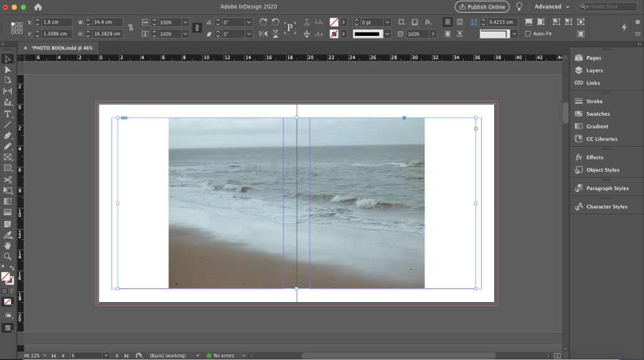Click the Rotate 90° clockwise icon

263,22
